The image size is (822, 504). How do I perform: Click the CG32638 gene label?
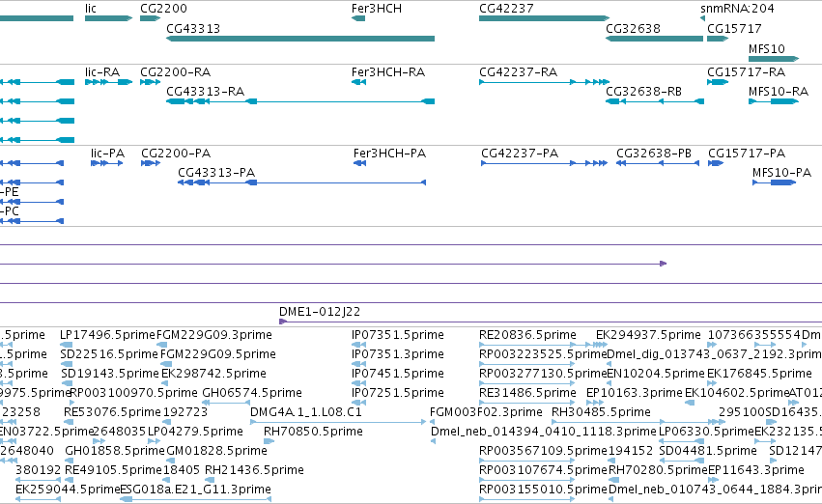point(633,29)
